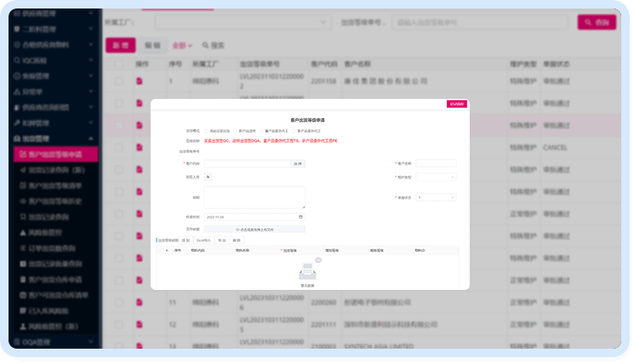Click the pink button at the dialog's top right
The height and width of the screenshot is (364, 634).
pos(457,104)
